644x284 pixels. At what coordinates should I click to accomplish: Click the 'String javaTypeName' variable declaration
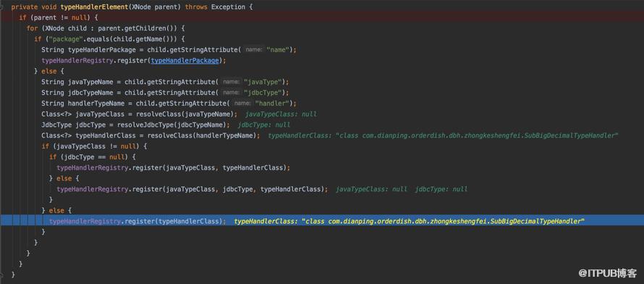tap(78, 82)
